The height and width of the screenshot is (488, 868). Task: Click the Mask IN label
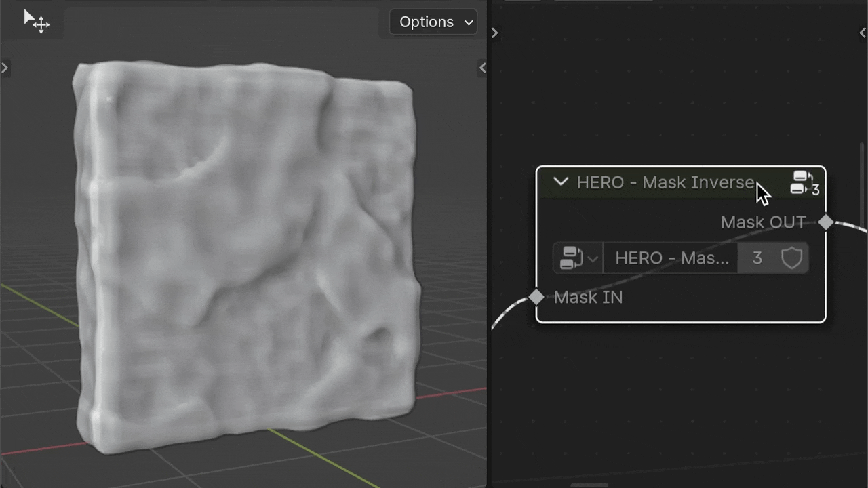point(588,297)
